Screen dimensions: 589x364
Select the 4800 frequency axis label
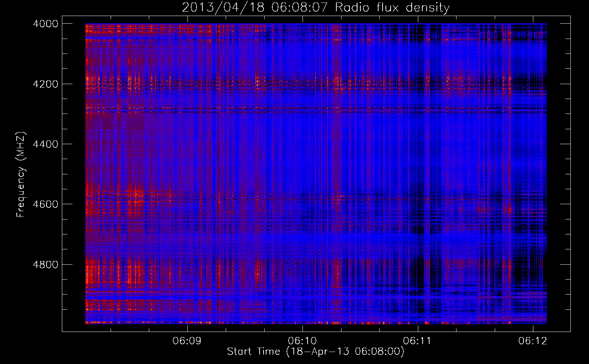[46, 265]
